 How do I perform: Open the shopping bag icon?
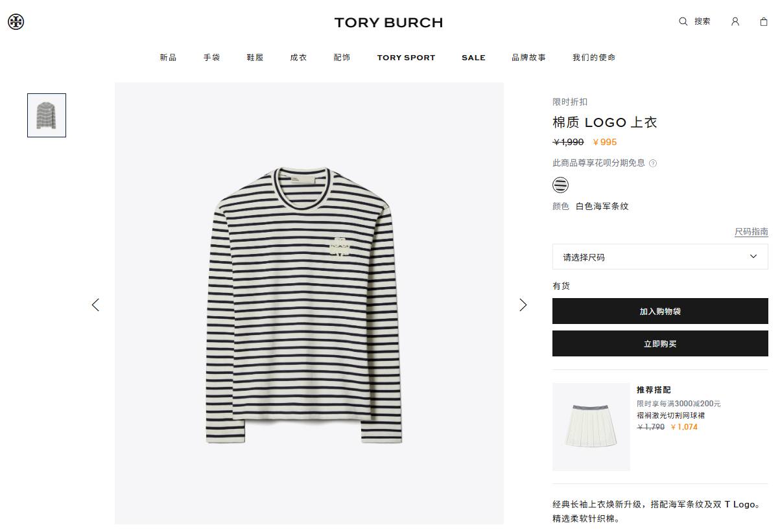[764, 21]
